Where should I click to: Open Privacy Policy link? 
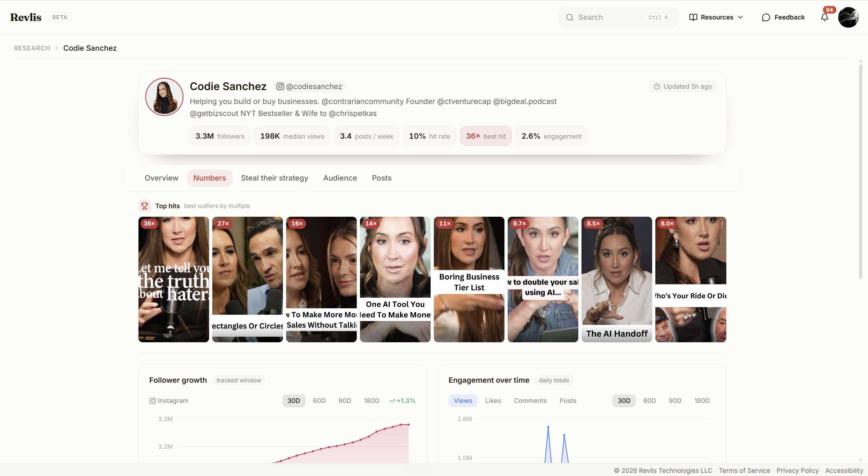797,470
